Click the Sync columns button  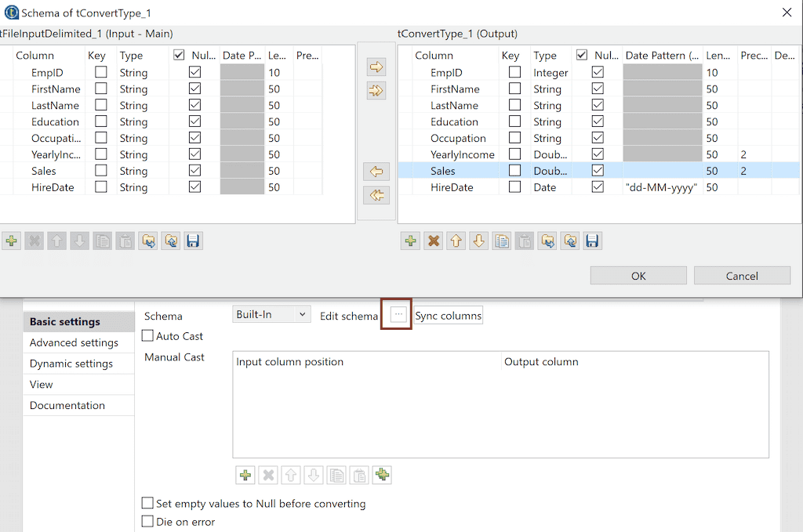coord(448,315)
